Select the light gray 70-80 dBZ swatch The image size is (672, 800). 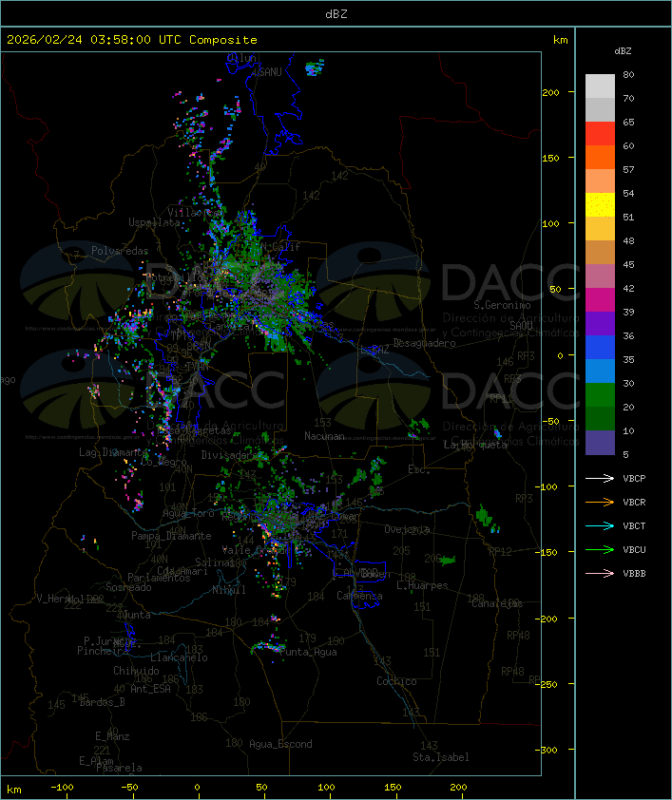tap(600, 86)
